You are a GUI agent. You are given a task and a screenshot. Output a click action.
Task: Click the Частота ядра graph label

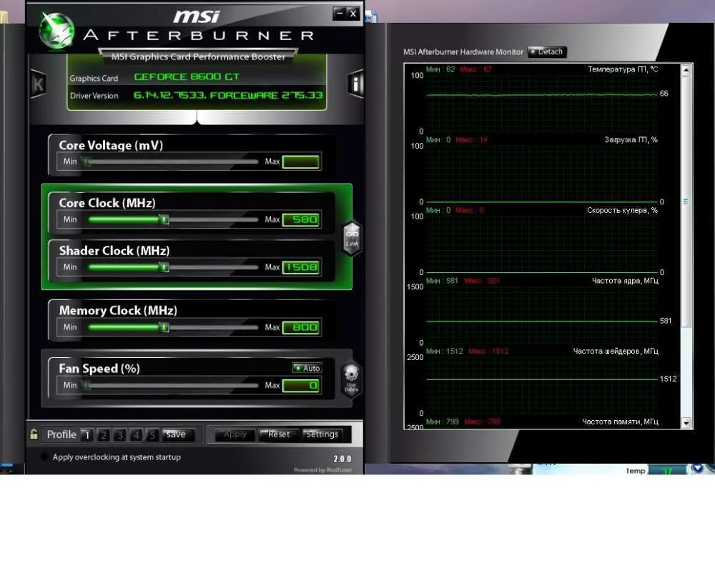click(625, 281)
